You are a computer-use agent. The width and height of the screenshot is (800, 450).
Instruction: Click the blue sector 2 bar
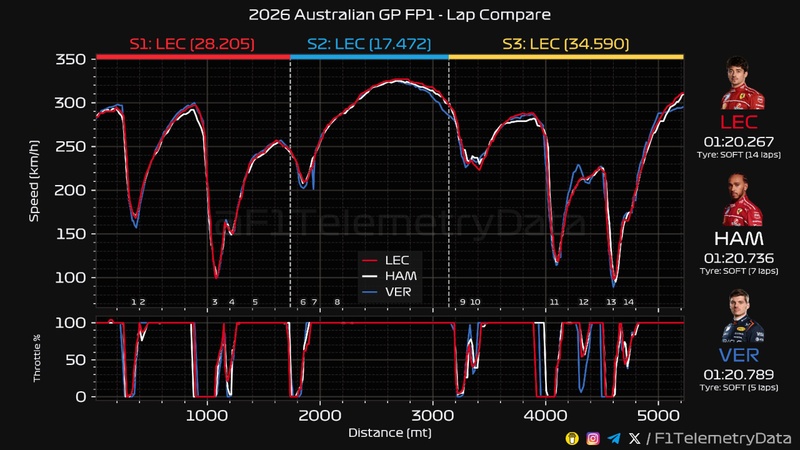369,57
